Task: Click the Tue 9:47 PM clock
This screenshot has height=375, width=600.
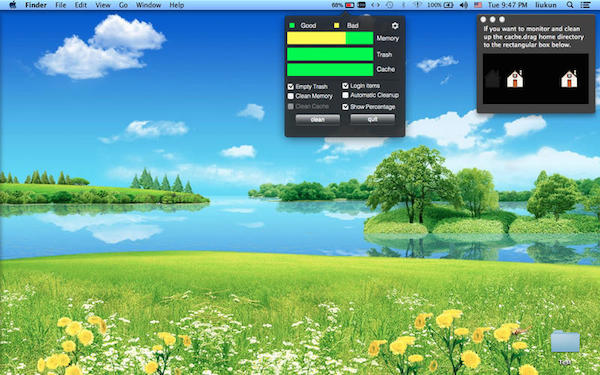Action: 507,5
